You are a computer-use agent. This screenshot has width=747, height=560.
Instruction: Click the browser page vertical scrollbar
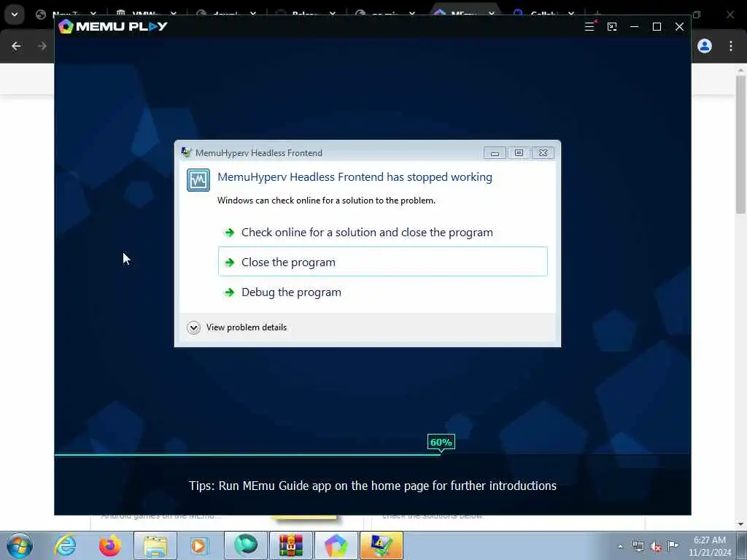tap(740, 143)
